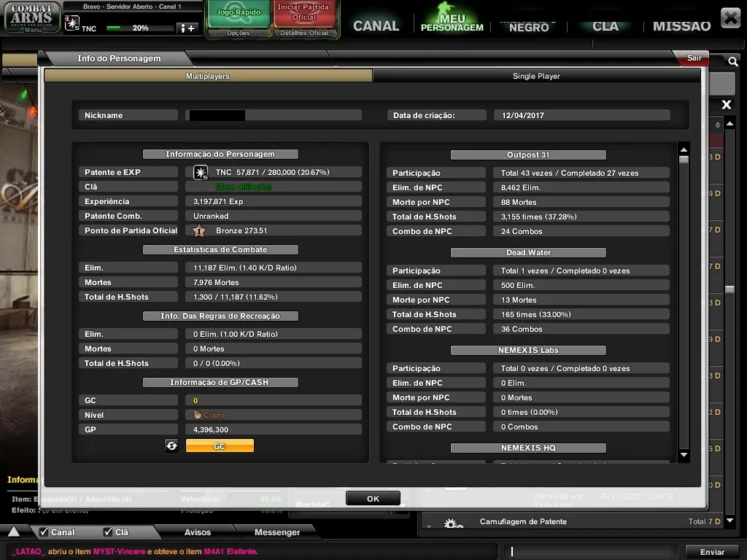
Task: Open the MISSAO navigation menu
Action: pyautogui.click(x=682, y=26)
